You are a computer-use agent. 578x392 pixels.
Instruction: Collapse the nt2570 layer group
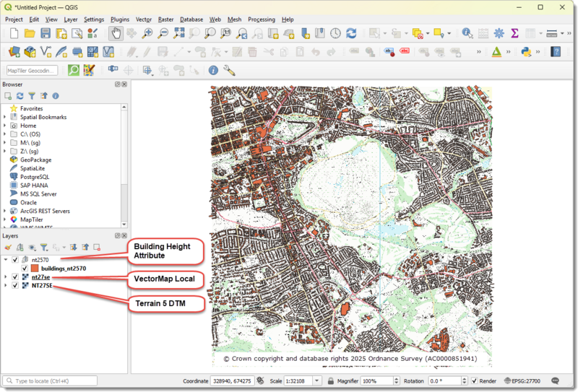tap(6, 260)
